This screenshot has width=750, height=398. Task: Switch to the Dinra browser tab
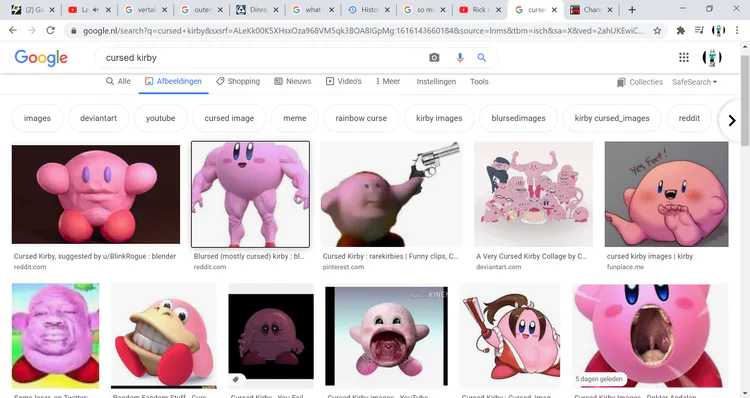tap(257, 10)
